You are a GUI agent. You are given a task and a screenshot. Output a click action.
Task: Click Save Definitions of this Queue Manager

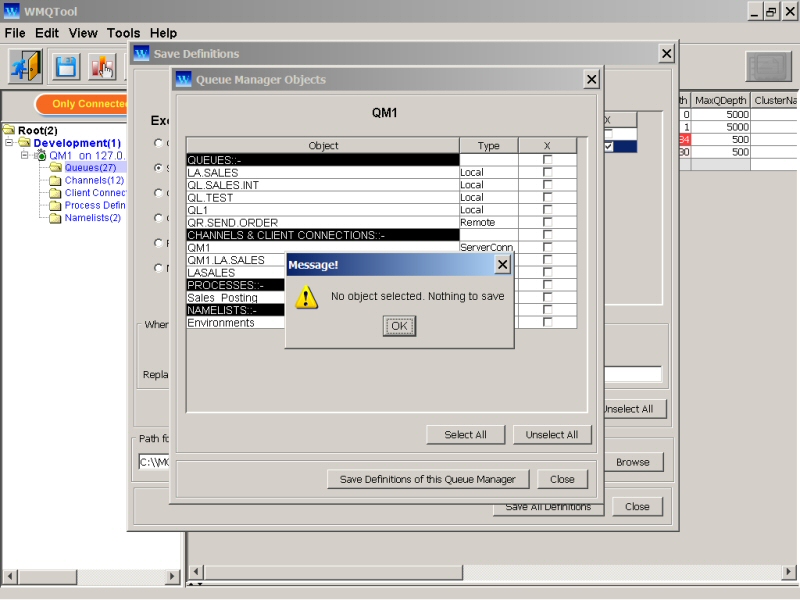coord(428,479)
